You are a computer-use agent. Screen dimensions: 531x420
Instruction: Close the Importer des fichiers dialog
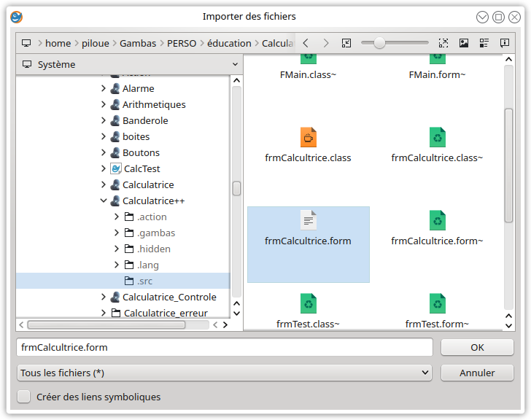click(x=514, y=17)
